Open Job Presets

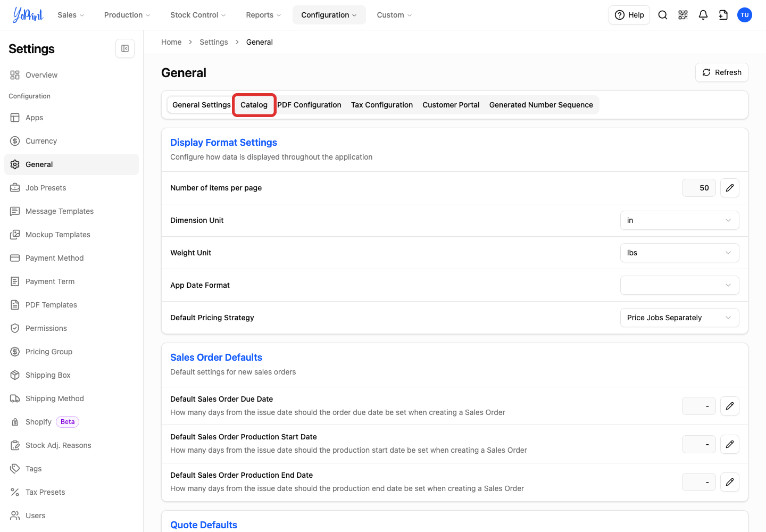[71, 188]
